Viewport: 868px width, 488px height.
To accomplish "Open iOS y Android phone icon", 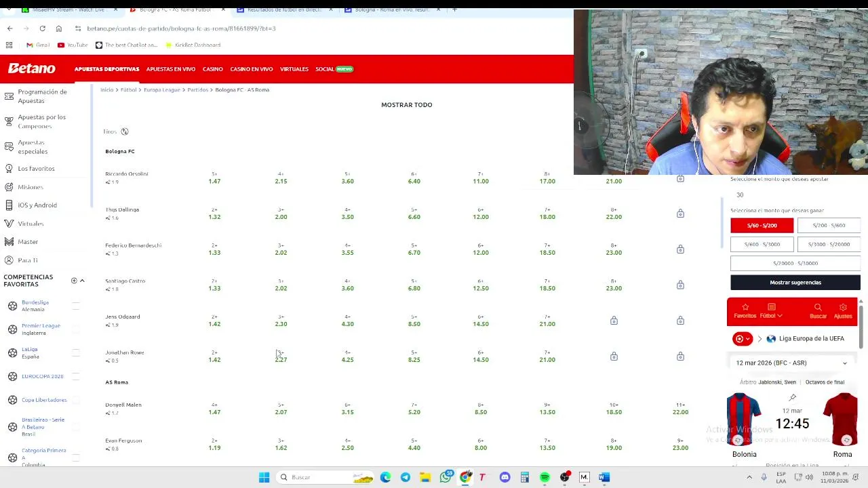I will click(9, 205).
